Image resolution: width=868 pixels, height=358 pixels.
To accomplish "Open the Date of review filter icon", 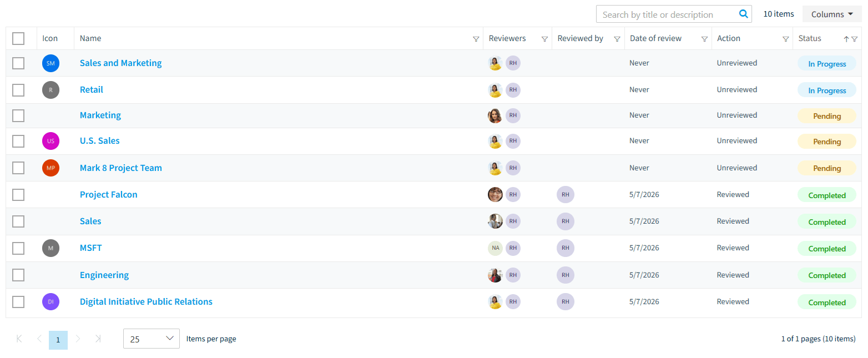I will coord(704,39).
